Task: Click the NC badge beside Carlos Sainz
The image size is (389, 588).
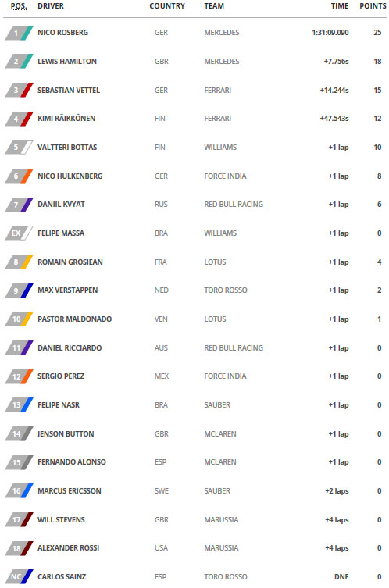Action: [19, 577]
